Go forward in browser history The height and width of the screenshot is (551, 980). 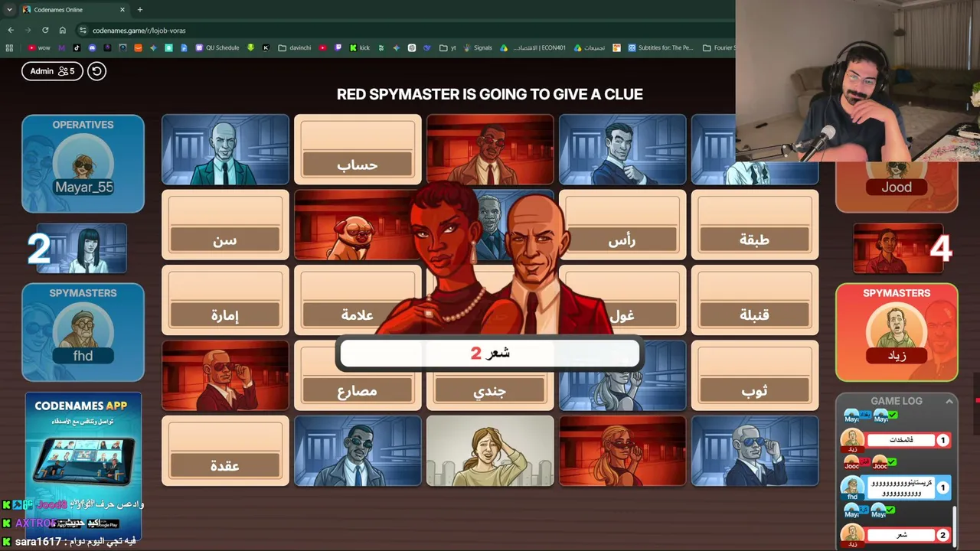[x=28, y=31]
